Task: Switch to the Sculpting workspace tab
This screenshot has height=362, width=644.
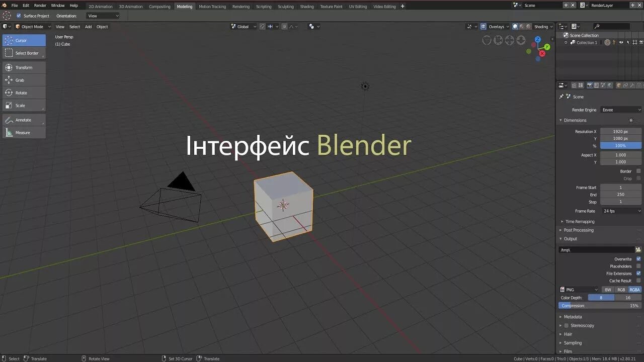Action: pos(286,7)
